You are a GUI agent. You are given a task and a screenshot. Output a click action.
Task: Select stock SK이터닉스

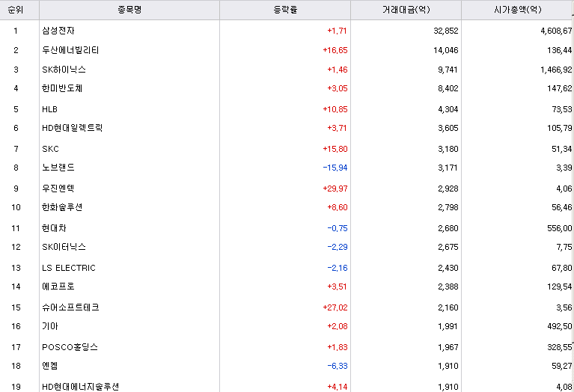[x=64, y=247]
